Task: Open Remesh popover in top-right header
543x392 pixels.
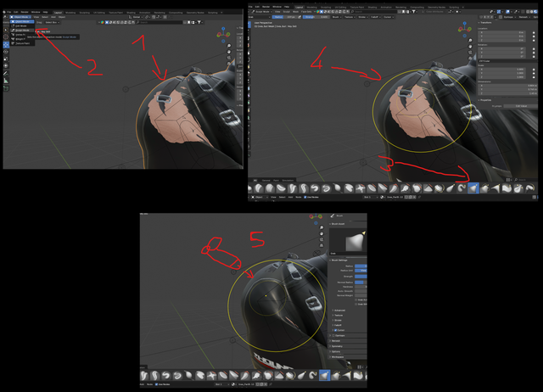Action: 524,17
